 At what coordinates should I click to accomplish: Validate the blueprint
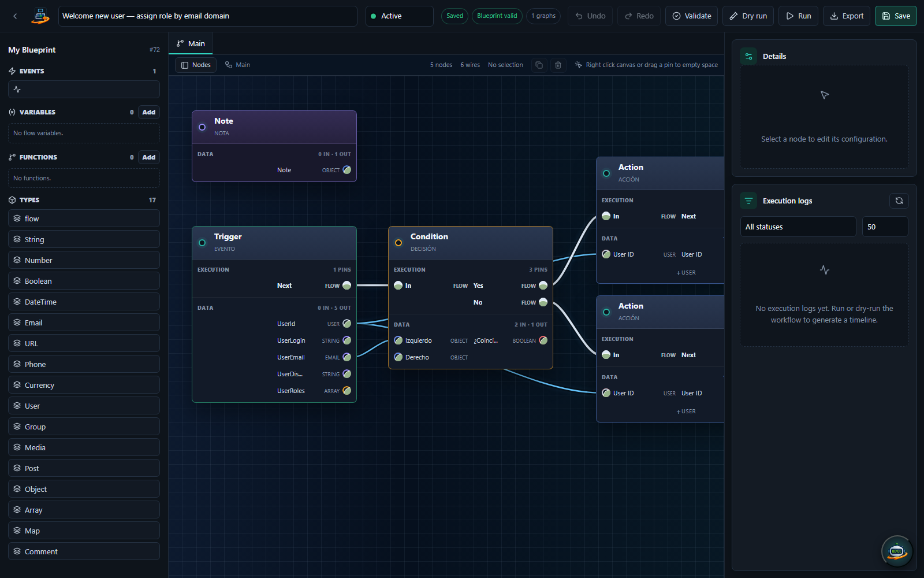click(x=692, y=16)
